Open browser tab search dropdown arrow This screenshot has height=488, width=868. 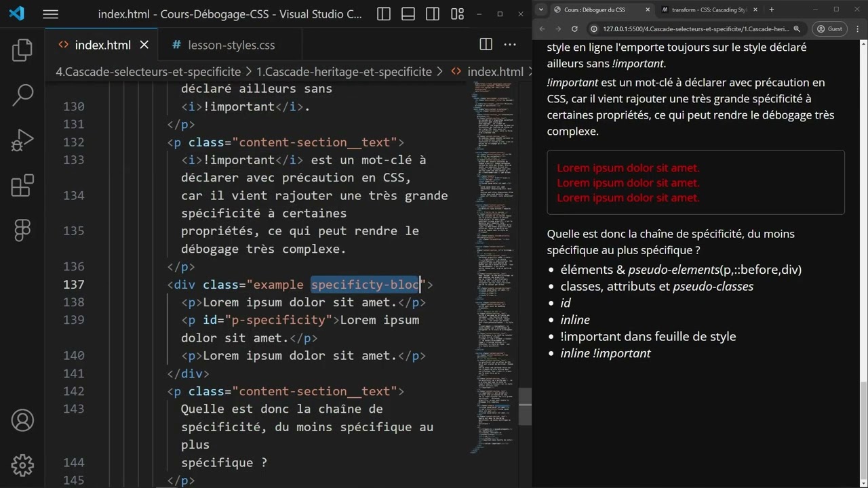pyautogui.click(x=542, y=9)
